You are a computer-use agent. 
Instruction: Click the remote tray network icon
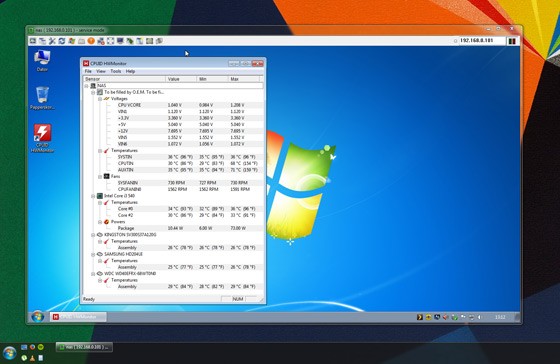coord(471,317)
